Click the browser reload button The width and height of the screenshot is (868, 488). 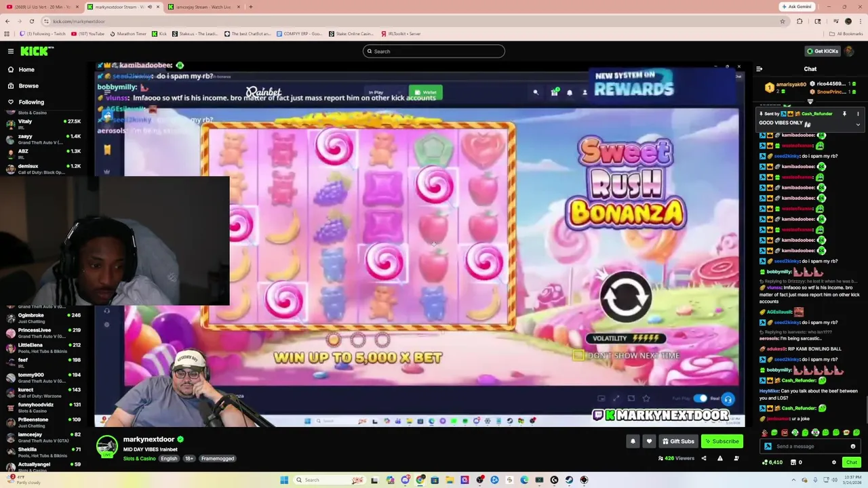pos(31,21)
